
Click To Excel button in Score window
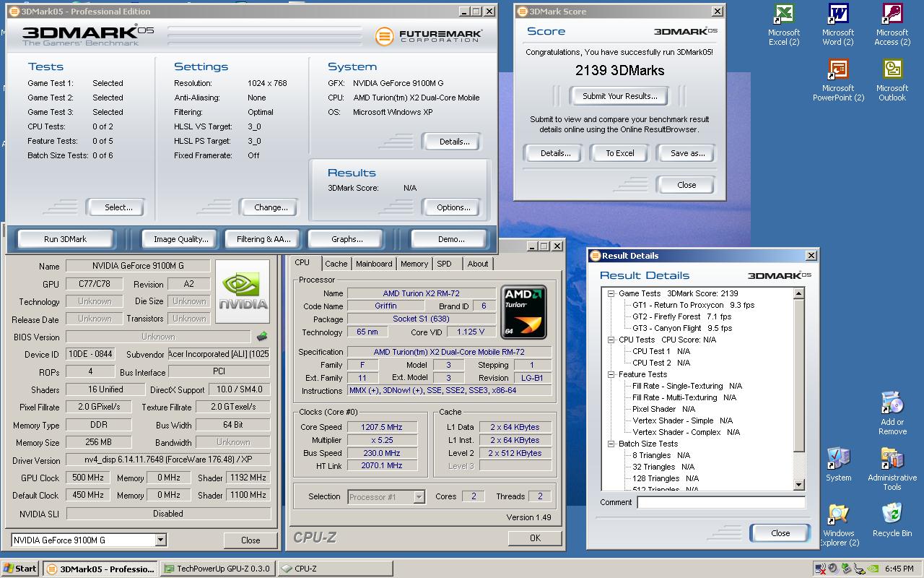point(620,153)
